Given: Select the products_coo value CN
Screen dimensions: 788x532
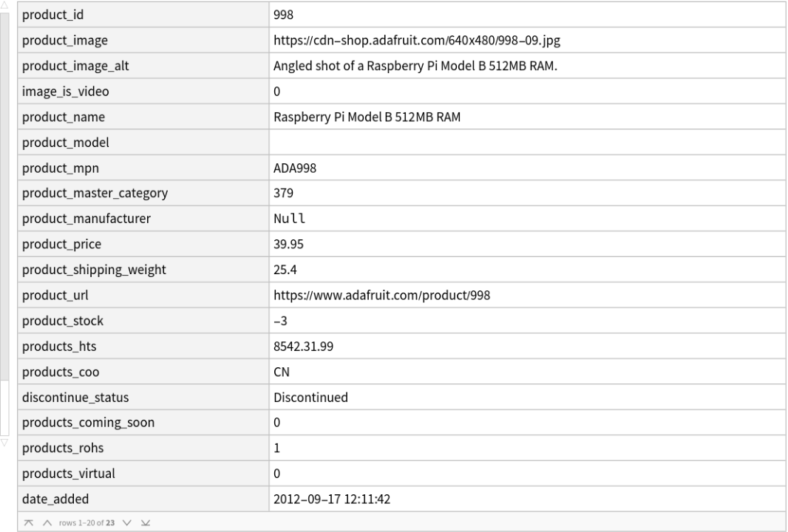Looking at the screenshot, I should pos(281,372).
